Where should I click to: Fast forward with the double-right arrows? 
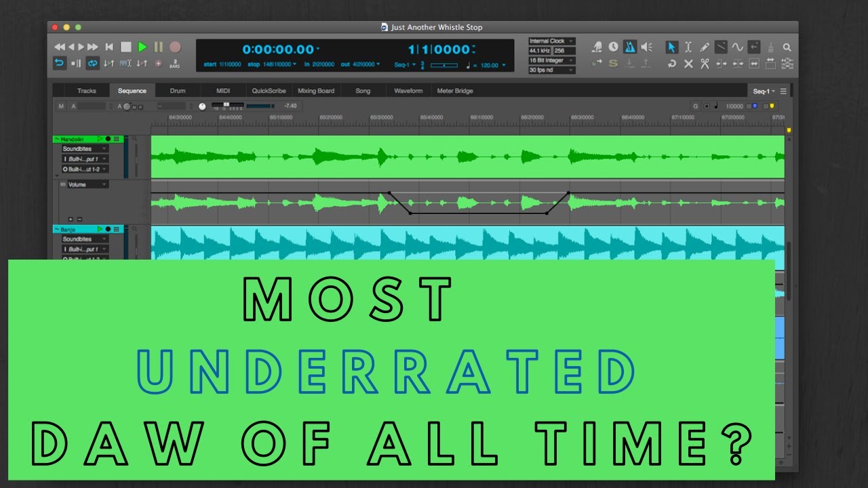click(x=93, y=47)
